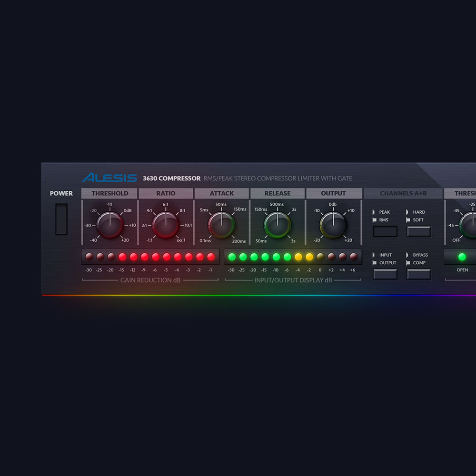The width and height of the screenshot is (476, 476).
Task: Click the green Release knob
Action: [x=278, y=225]
